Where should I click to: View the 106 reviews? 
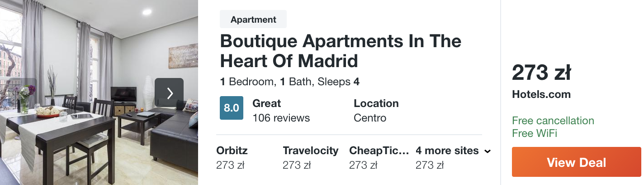point(281,118)
